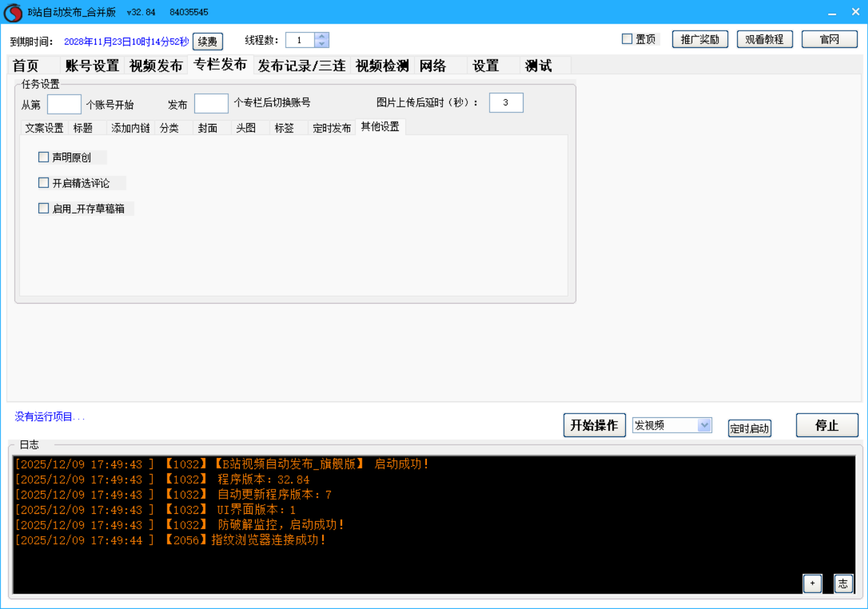
Task: Select the 定时发布 sub-tab
Action: (x=331, y=128)
